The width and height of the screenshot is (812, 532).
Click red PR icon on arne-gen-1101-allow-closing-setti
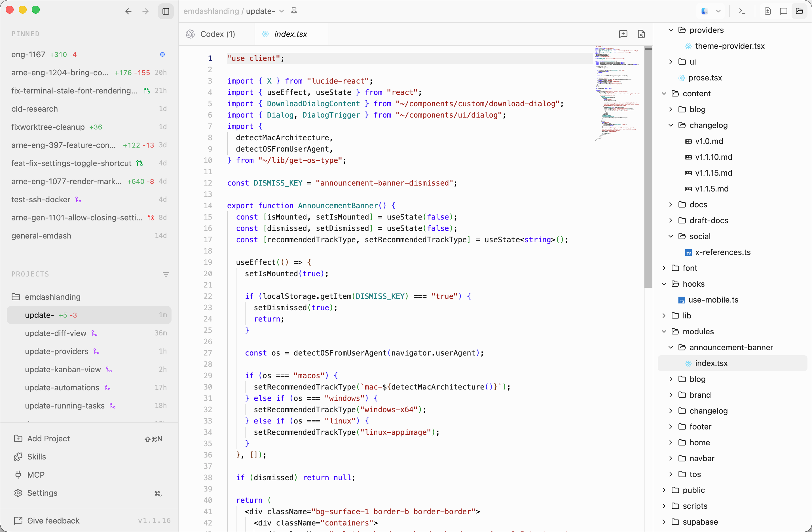[x=151, y=218]
